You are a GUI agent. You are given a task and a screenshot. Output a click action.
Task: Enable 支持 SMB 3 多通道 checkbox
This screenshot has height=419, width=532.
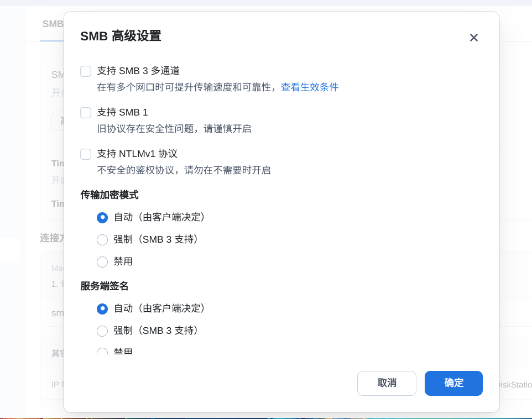(86, 71)
